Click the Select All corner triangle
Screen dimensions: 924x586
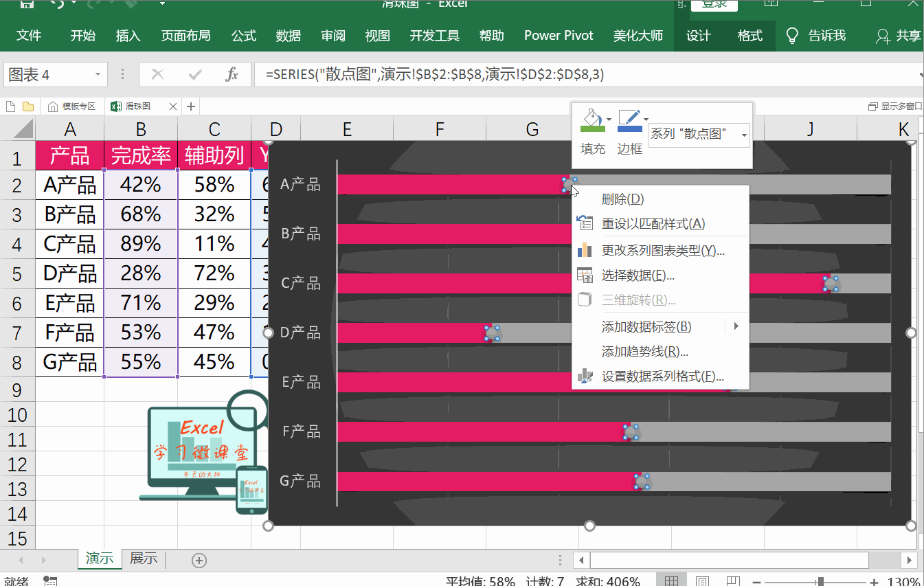22,128
